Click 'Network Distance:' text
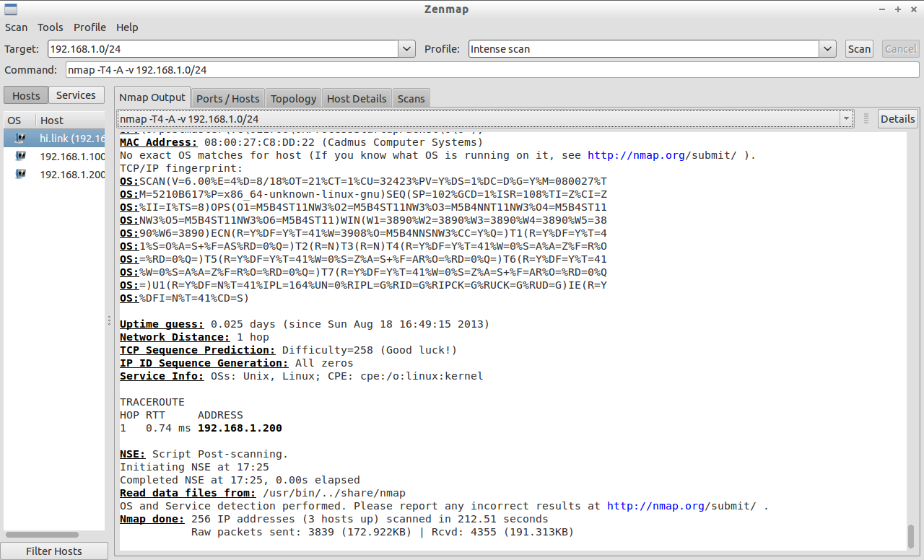The image size is (924, 560). coord(175,337)
